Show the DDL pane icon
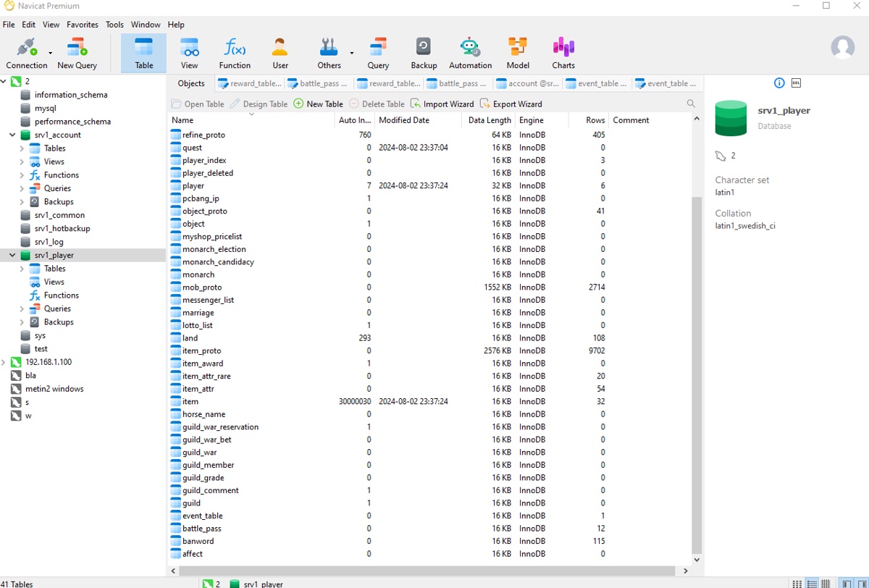 796,83
